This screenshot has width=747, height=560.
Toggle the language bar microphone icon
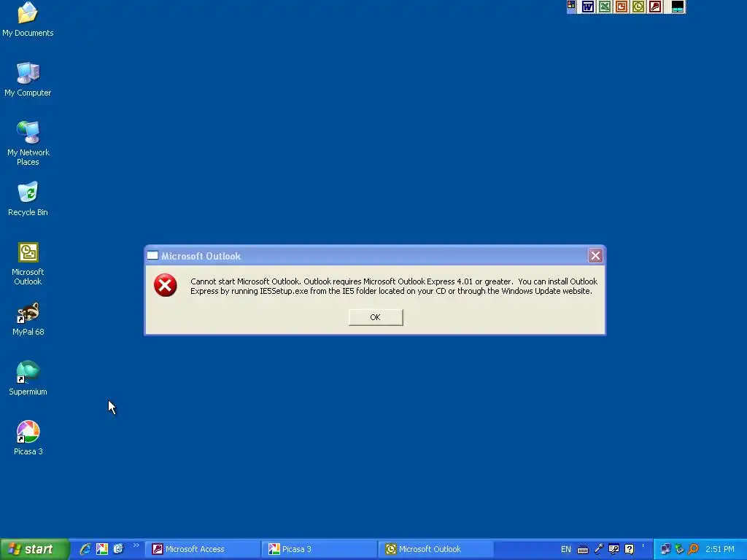[x=599, y=550]
